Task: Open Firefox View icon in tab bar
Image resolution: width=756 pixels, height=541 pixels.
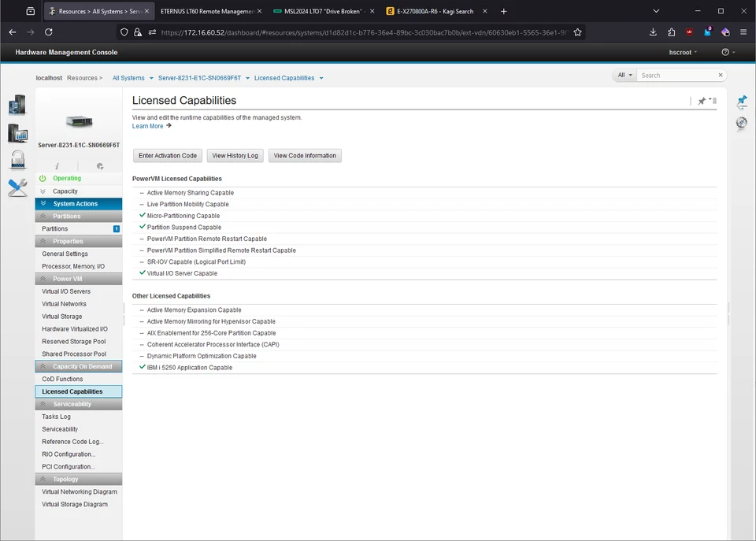Action: (31, 11)
